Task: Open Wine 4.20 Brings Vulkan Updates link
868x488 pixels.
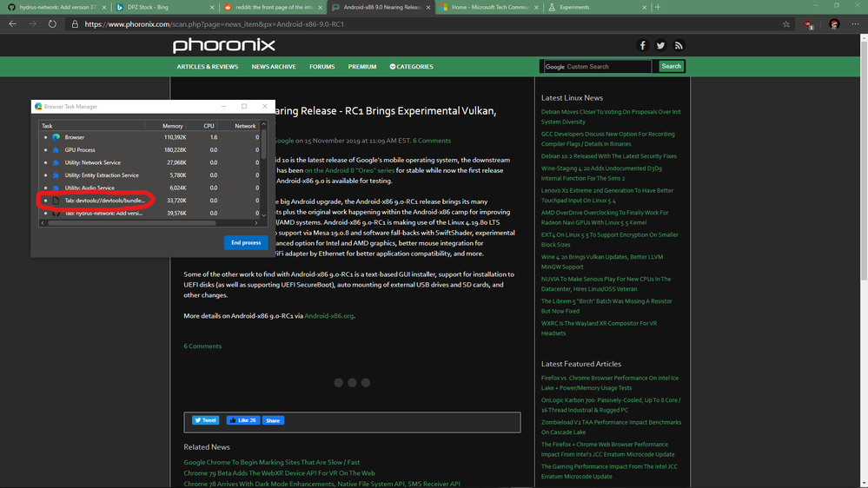Action: point(602,261)
